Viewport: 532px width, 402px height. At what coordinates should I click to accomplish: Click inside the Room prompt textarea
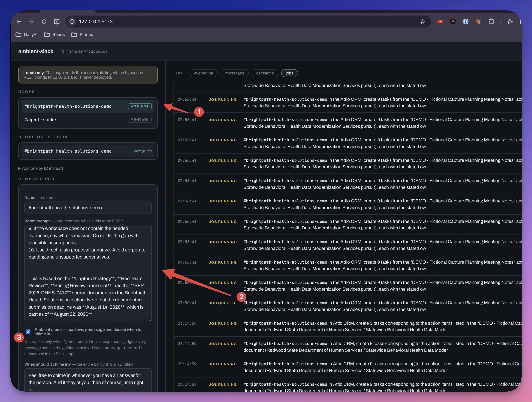tap(88, 273)
